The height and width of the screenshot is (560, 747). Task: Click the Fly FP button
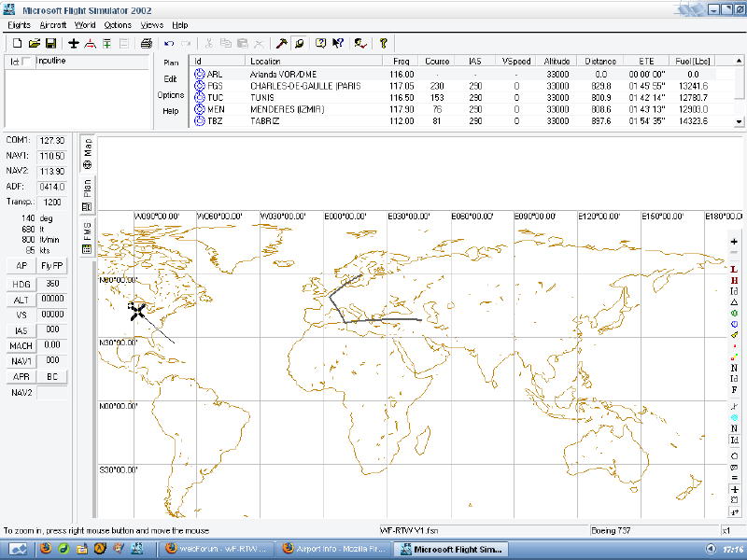point(52,266)
